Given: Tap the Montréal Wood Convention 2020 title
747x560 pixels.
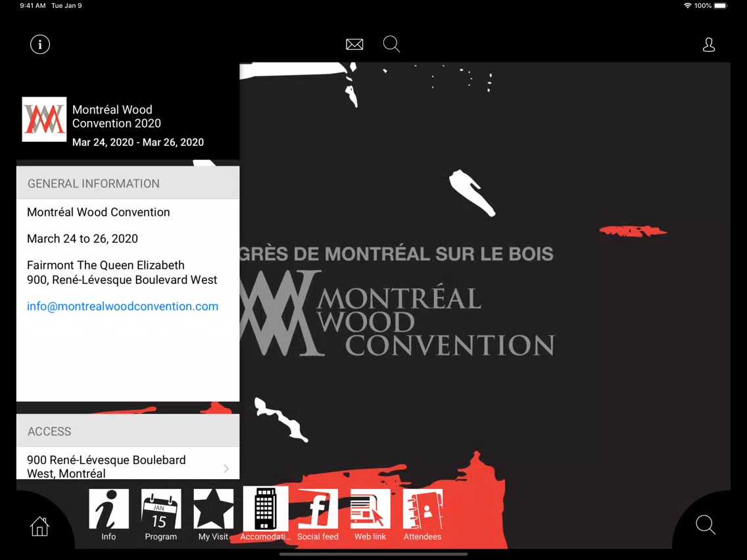Looking at the screenshot, I should click(117, 116).
